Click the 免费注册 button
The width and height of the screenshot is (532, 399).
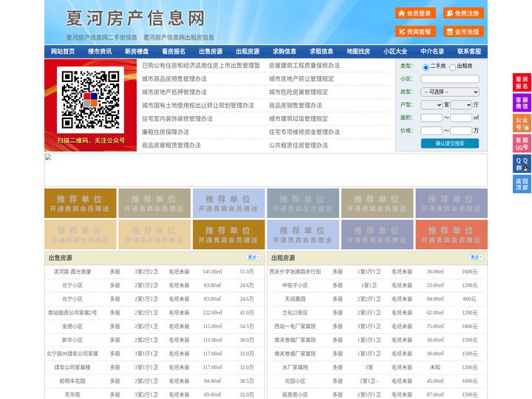tap(463, 13)
